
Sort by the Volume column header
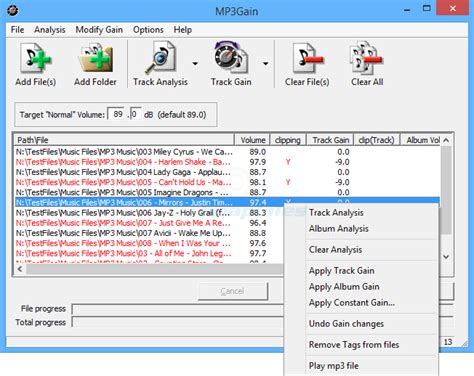[x=252, y=140]
